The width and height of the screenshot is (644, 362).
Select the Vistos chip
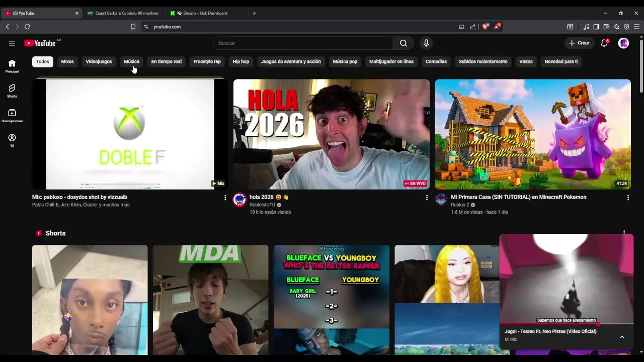pyautogui.click(x=526, y=62)
